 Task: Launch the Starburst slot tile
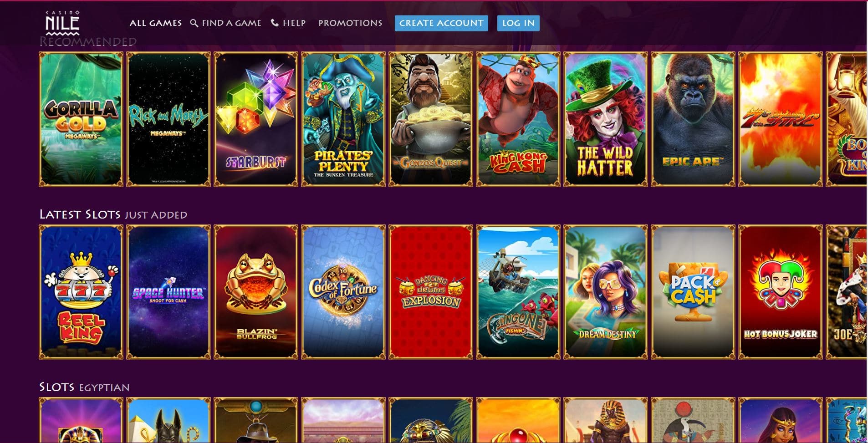pyautogui.click(x=256, y=119)
